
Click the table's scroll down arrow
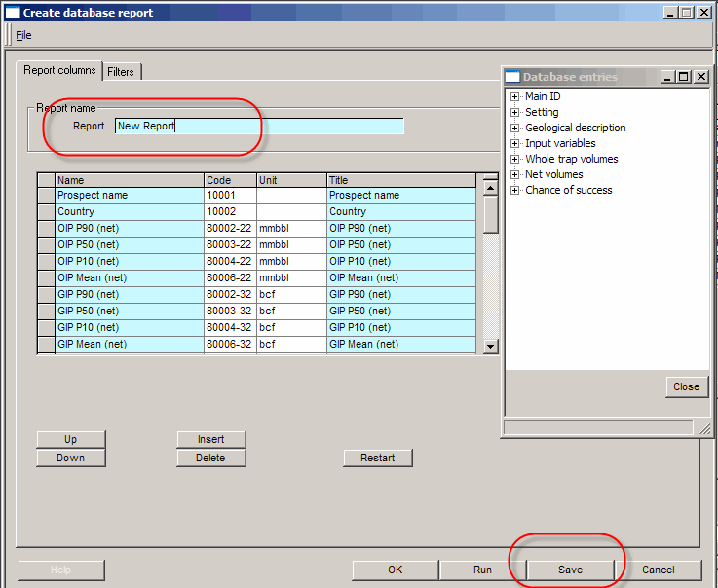tap(491, 346)
